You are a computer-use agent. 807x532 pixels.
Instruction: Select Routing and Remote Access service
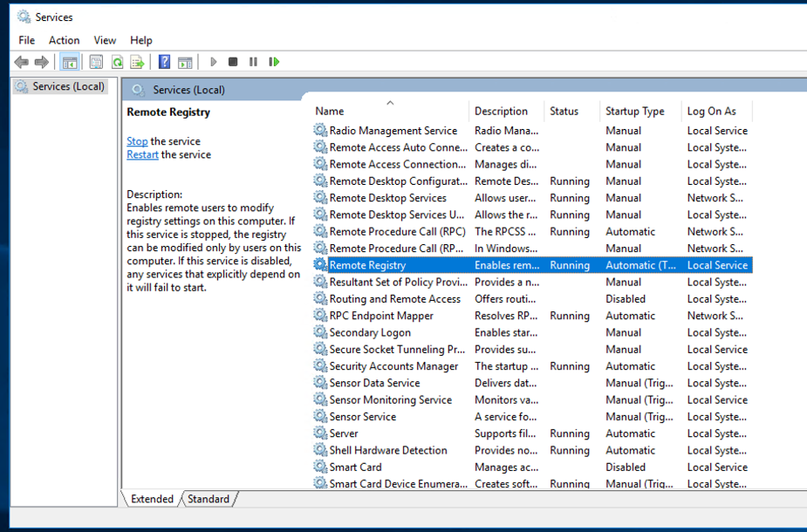click(x=532, y=299)
